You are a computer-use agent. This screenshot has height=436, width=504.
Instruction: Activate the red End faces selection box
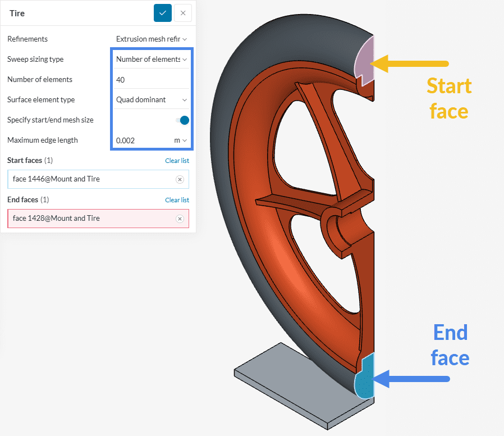click(90, 219)
